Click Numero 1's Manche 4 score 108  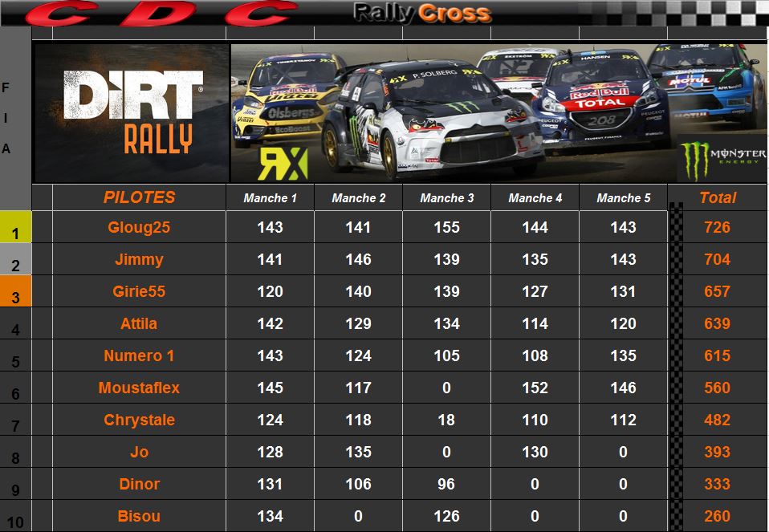[x=535, y=355]
